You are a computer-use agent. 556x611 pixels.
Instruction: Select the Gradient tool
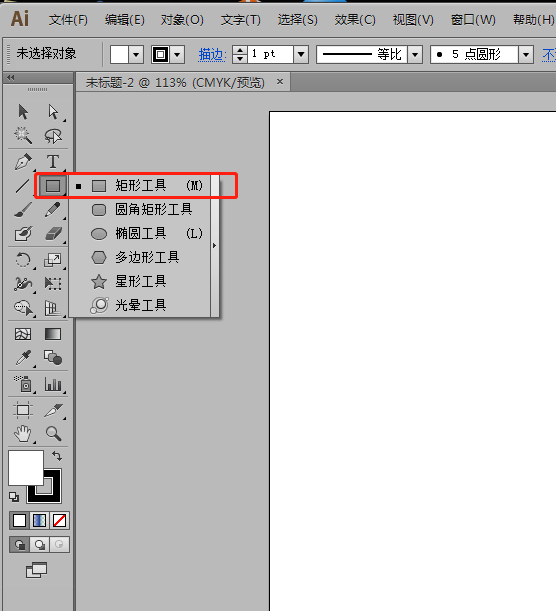click(x=53, y=334)
